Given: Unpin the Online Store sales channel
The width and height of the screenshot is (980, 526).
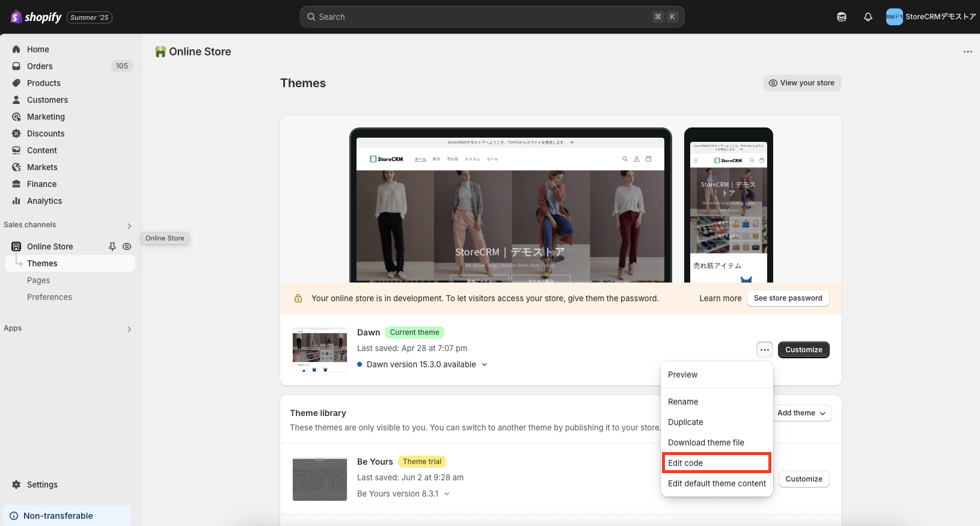Looking at the screenshot, I should point(112,246).
